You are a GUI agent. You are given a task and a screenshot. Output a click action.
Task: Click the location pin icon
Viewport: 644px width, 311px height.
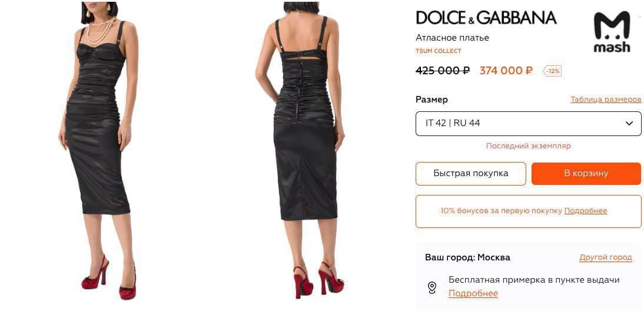[x=431, y=287]
